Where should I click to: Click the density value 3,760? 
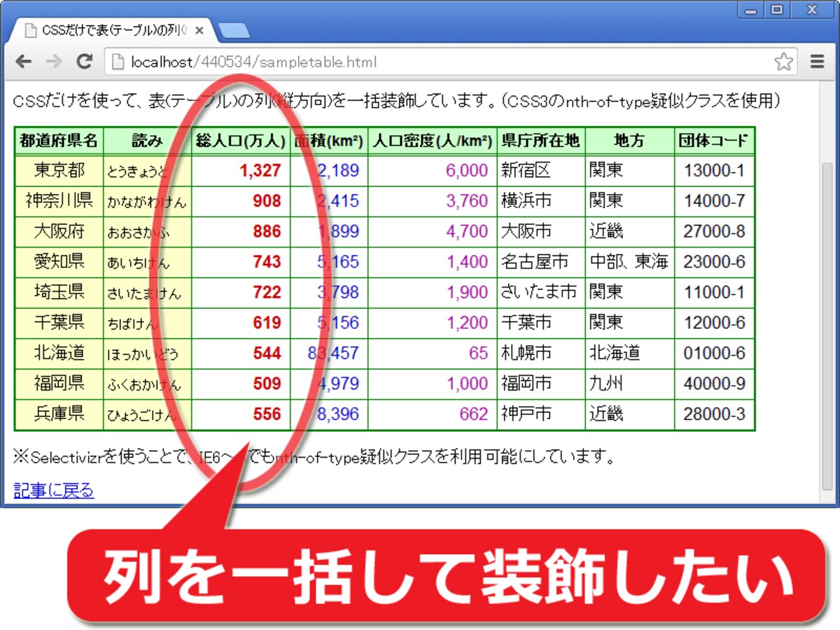467,202
